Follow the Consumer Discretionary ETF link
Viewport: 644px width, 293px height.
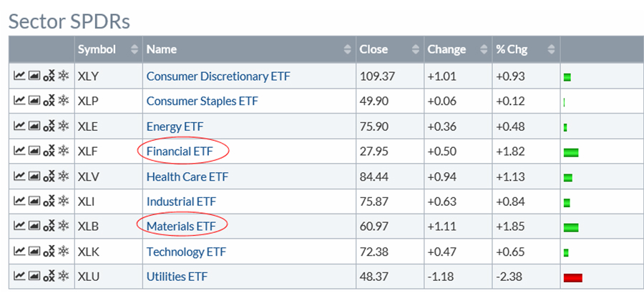coord(218,76)
